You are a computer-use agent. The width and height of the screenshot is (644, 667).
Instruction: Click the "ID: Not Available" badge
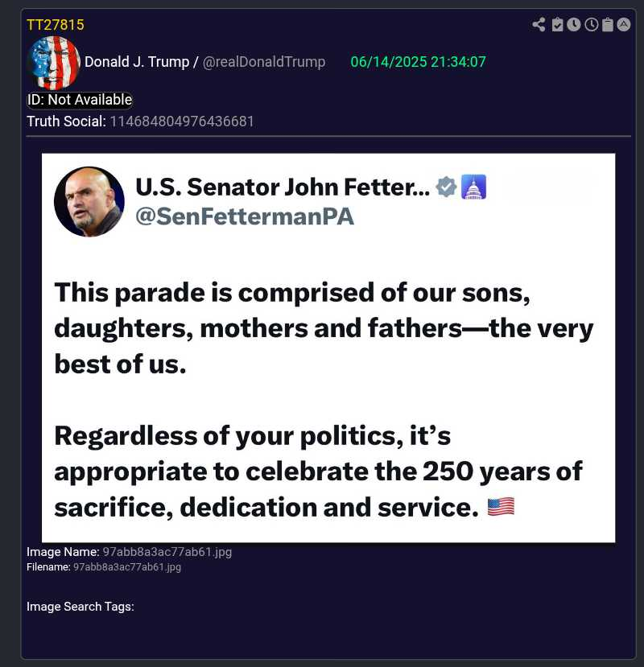80,100
